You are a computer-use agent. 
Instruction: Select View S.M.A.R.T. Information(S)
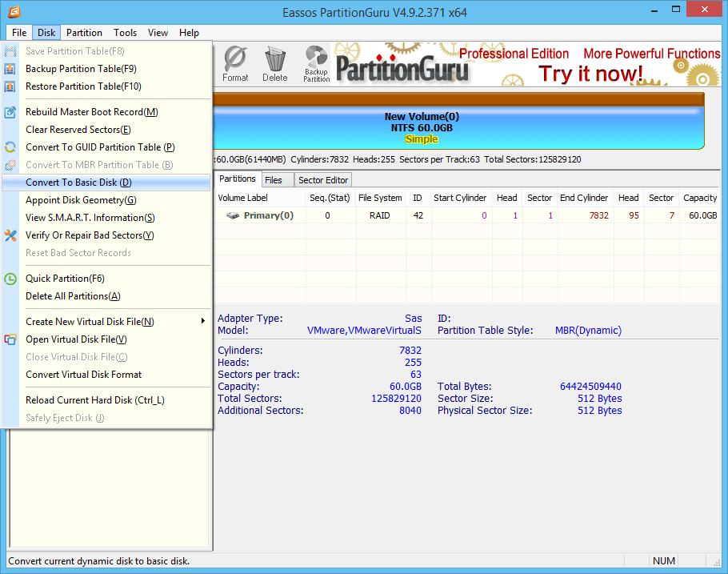106,218
